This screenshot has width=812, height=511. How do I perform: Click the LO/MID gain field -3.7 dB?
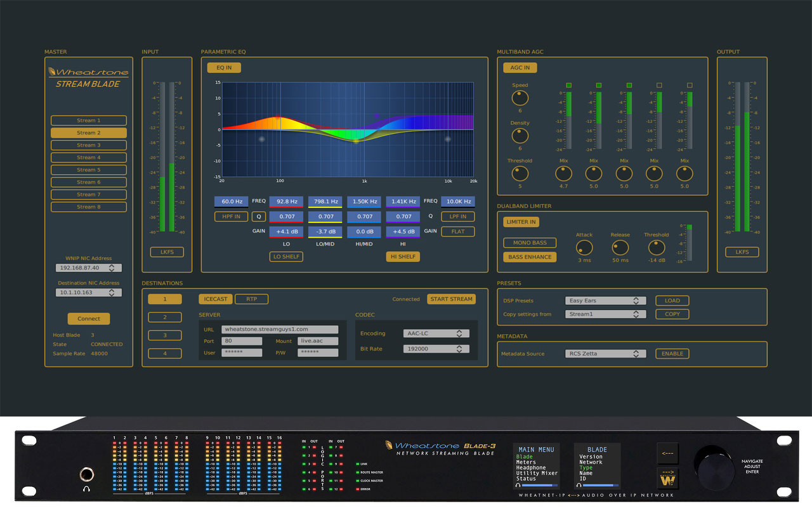(325, 232)
